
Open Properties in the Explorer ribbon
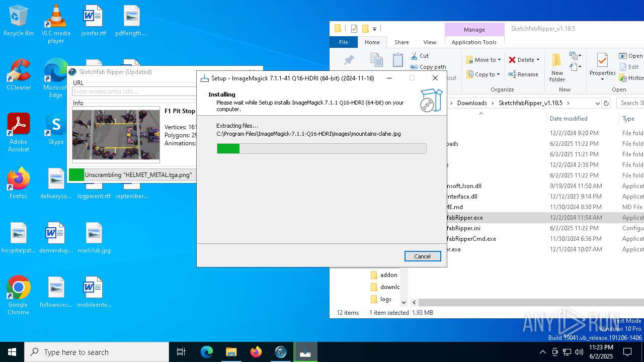point(602,67)
